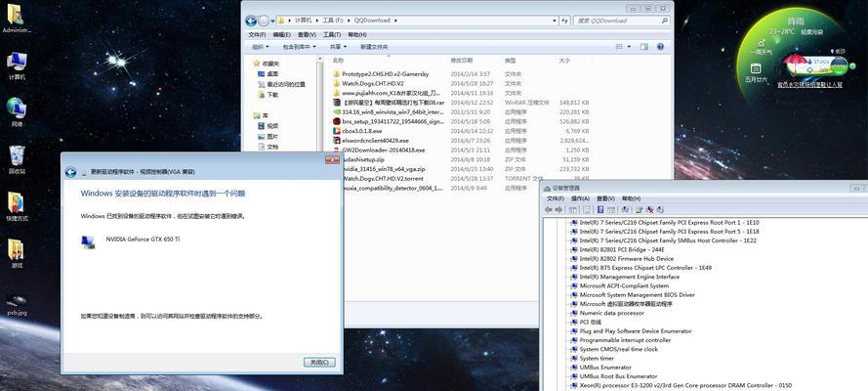Expand breadcrumb arrow after QQDownload
This screenshot has height=391, width=868.
click(396, 21)
